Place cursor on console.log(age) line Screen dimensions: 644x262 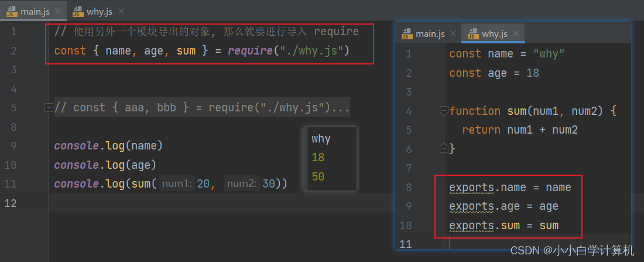tap(105, 165)
